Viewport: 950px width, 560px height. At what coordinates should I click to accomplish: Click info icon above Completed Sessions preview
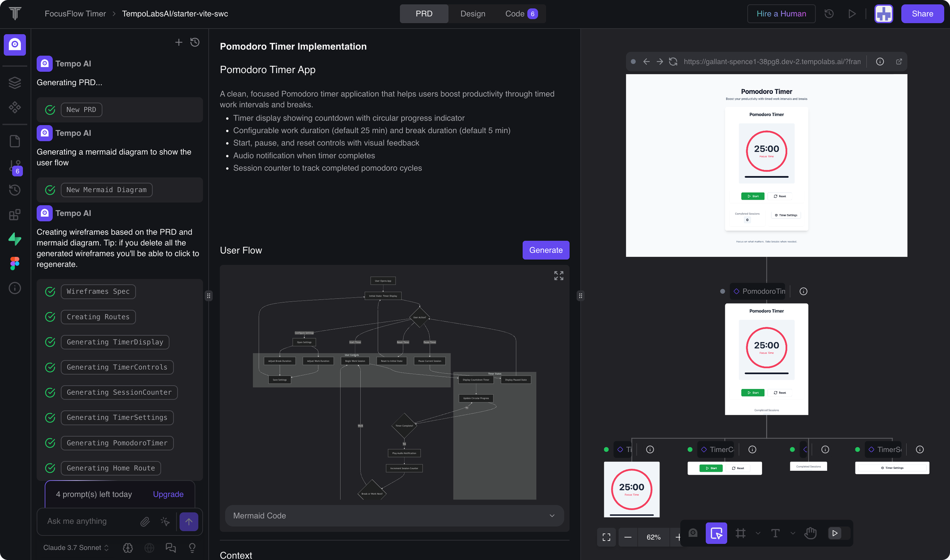[x=825, y=450]
